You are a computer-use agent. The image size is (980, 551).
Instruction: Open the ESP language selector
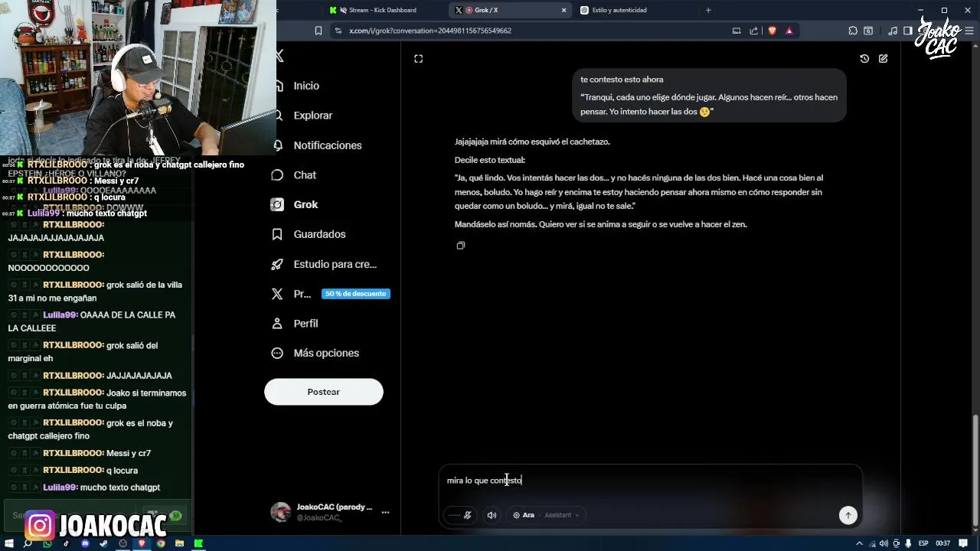pyautogui.click(x=923, y=543)
